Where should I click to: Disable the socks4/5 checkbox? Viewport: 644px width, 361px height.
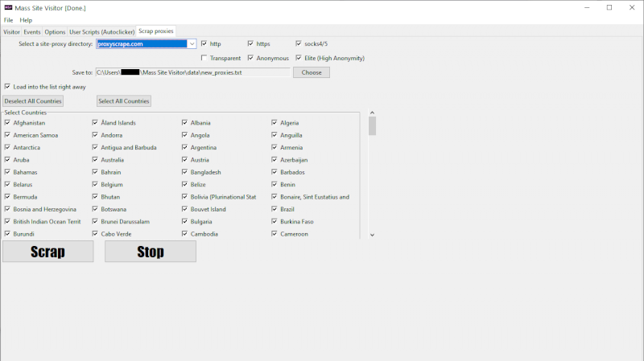pyautogui.click(x=299, y=43)
